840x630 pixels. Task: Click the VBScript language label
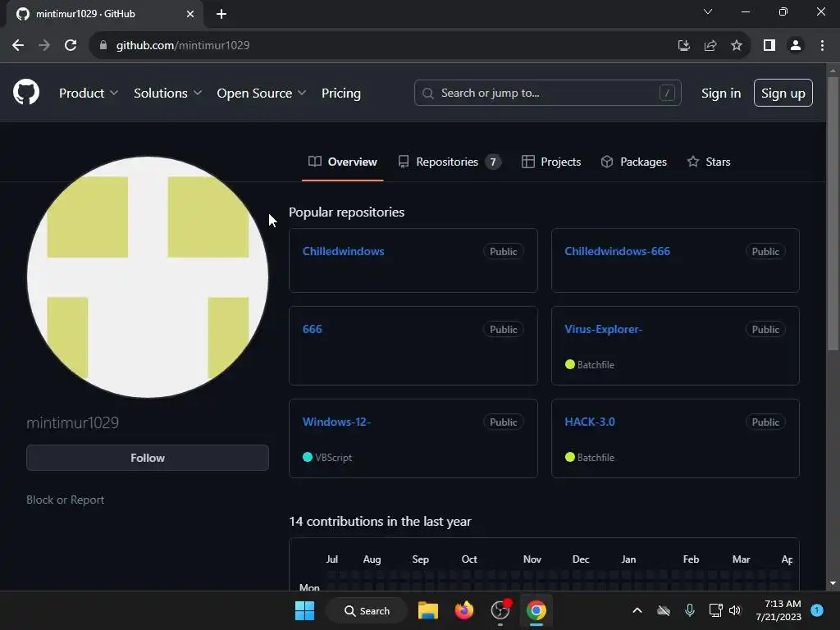click(333, 458)
